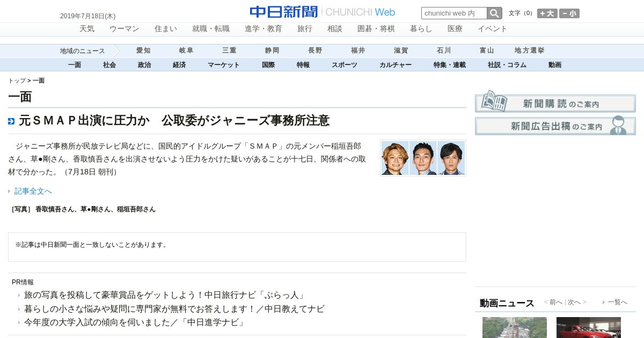Viewport: 644px width, 338px height.
Task: Click 記事全文へ link
Action: pos(33,191)
